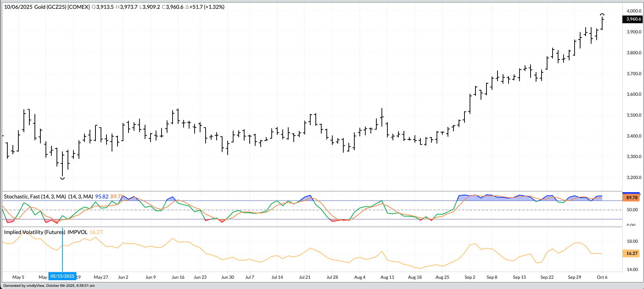
Task: Click the arc marker at the period low
Action: coord(62,178)
